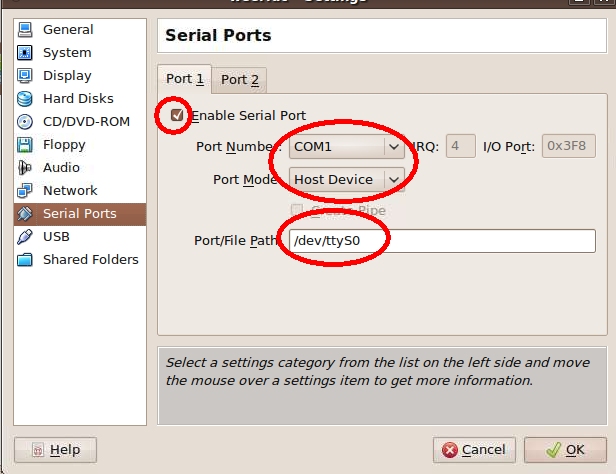Open Floppy settings
Screen dimensions: 616x474
coord(80,145)
